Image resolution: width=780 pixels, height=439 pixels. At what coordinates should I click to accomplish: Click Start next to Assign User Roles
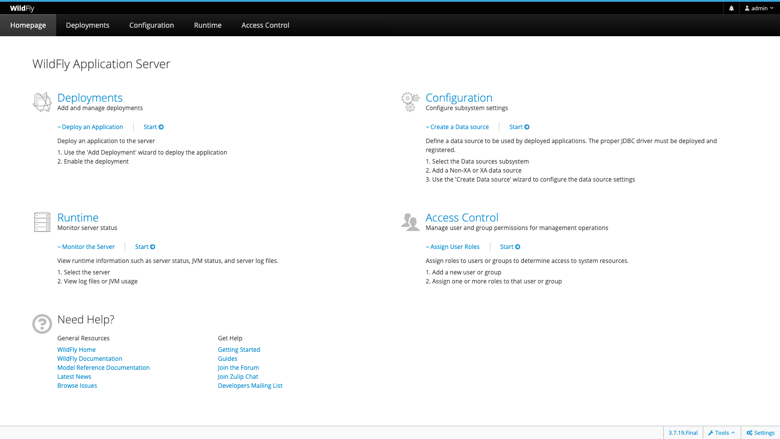(x=510, y=247)
